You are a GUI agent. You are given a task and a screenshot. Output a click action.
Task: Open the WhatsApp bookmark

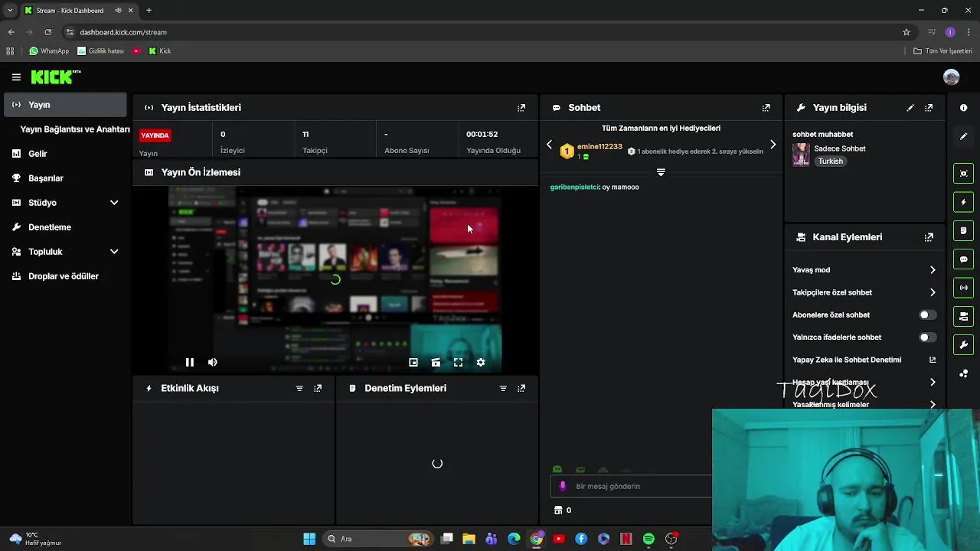click(x=49, y=51)
